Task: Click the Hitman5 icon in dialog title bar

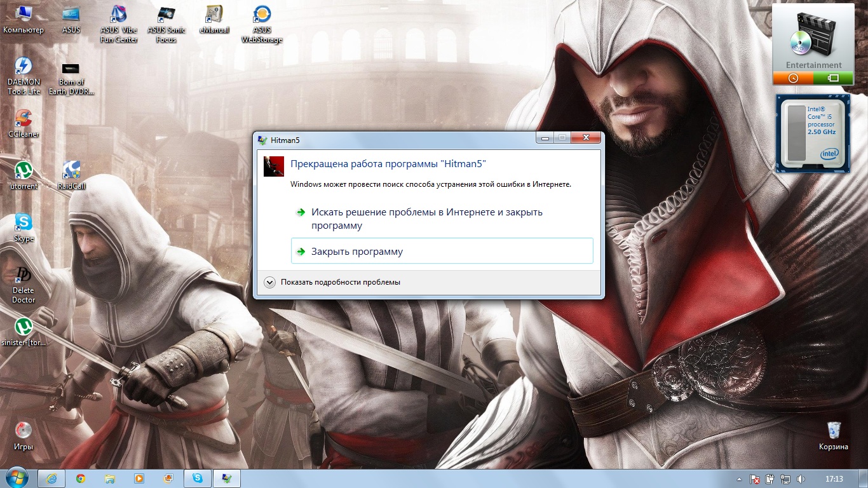Action: click(x=262, y=140)
